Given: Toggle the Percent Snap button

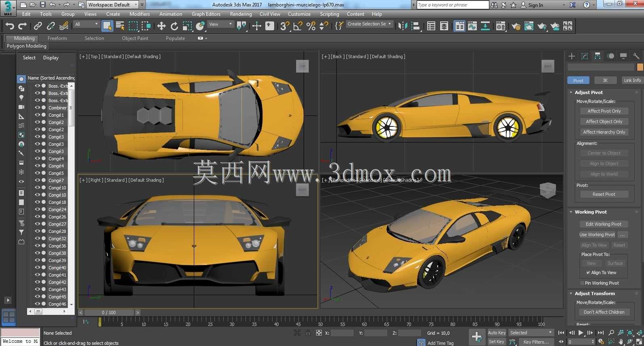Looking at the screenshot, I should point(311,26).
